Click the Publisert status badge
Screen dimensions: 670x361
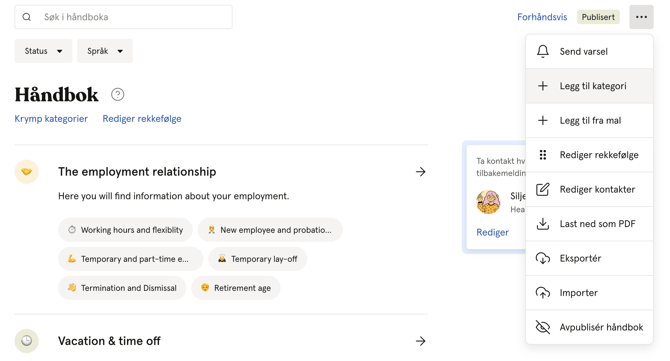[x=598, y=17]
